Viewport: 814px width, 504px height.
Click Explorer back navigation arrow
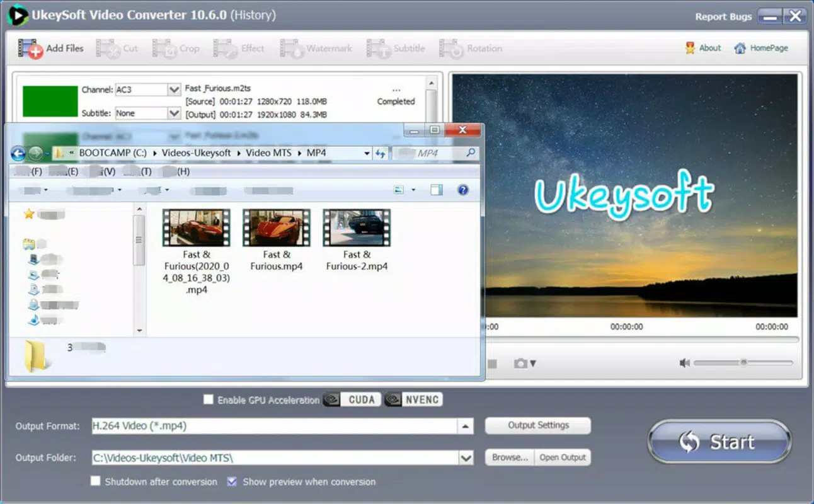(x=18, y=153)
